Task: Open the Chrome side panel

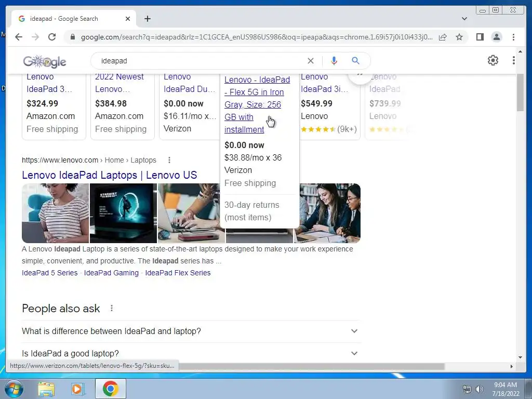Action: pos(480,37)
